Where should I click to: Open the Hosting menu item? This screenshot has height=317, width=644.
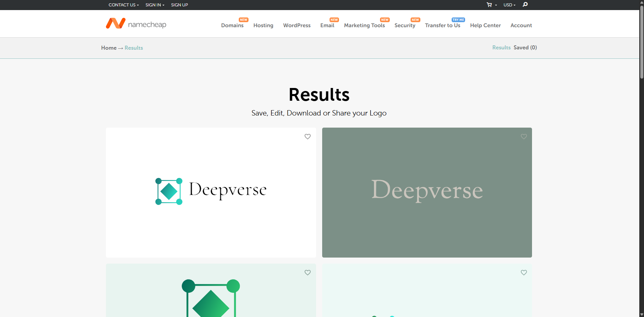tap(263, 25)
